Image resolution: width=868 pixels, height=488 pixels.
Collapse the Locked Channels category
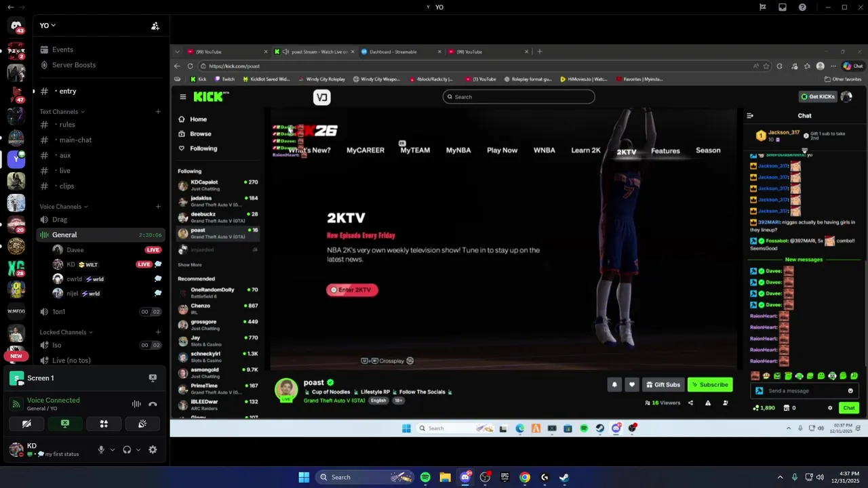pos(66,332)
